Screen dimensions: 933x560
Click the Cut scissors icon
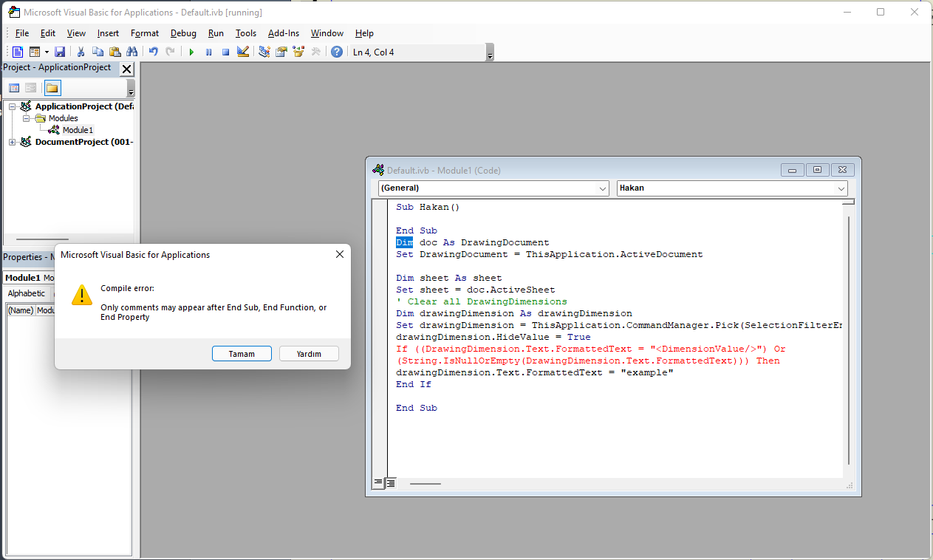point(81,52)
